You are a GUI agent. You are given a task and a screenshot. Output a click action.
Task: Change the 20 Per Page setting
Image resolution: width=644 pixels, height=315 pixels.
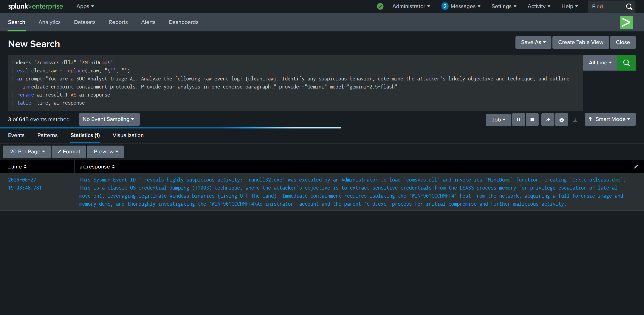tap(27, 152)
